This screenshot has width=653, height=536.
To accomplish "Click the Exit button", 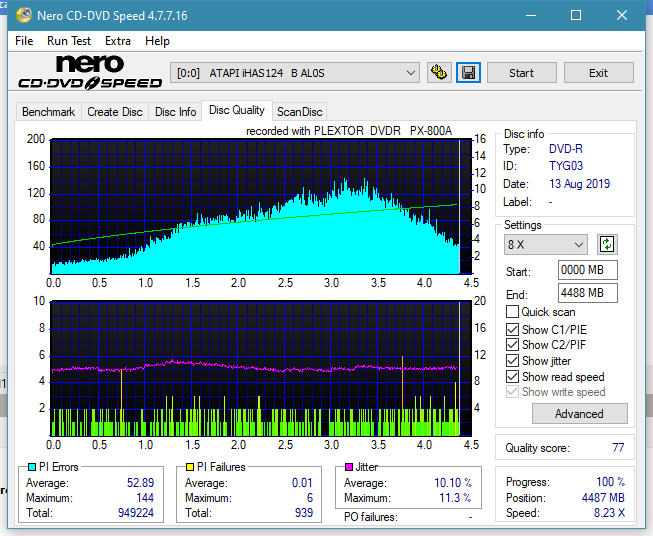I will point(598,73).
